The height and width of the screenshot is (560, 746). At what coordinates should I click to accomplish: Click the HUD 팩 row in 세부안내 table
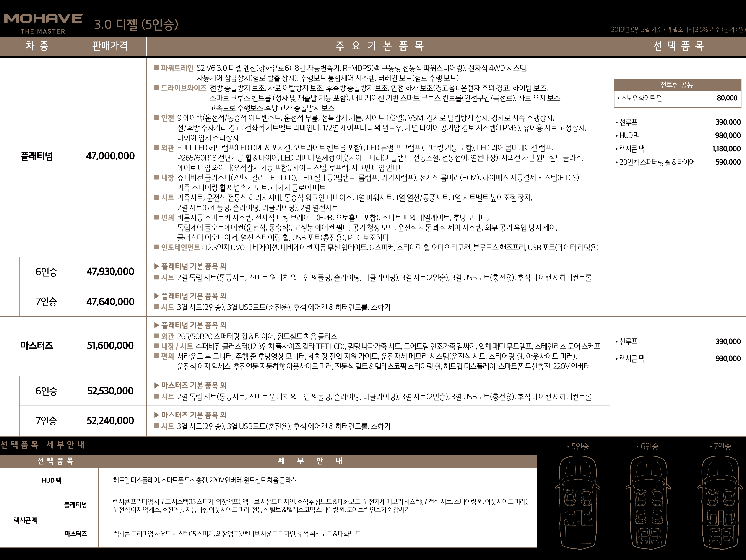click(x=52, y=480)
